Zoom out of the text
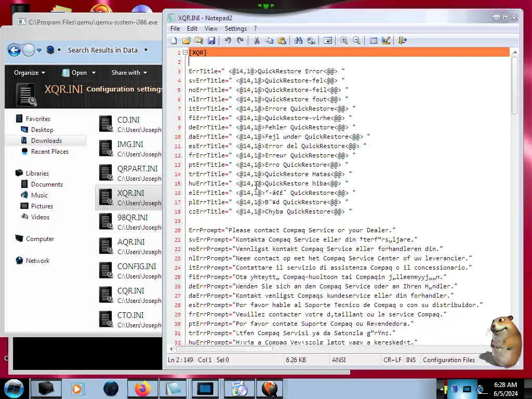Screen dimensions: 532x399 point(356,41)
